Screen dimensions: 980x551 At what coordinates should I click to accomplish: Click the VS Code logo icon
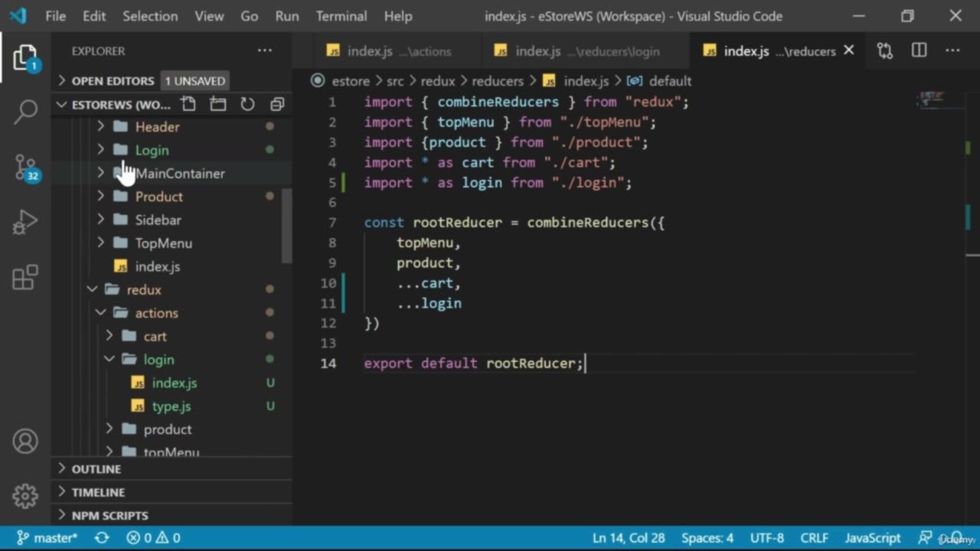(x=18, y=15)
